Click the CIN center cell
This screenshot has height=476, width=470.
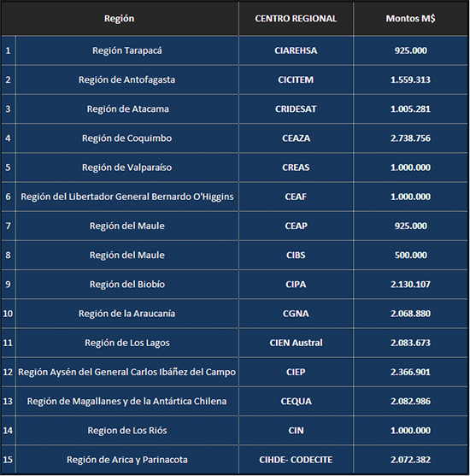(296, 431)
